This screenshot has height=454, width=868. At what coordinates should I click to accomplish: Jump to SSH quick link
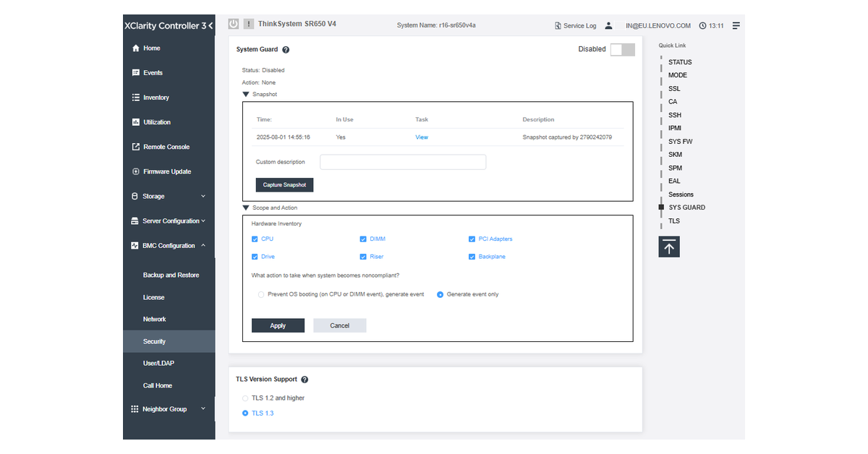point(675,115)
